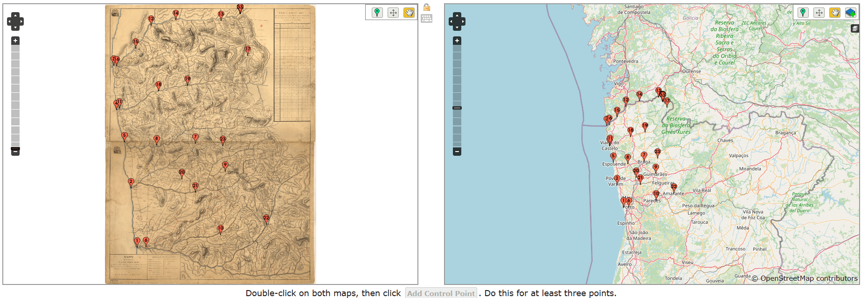Zoom in on the OpenStreetMap panel

pos(457,41)
